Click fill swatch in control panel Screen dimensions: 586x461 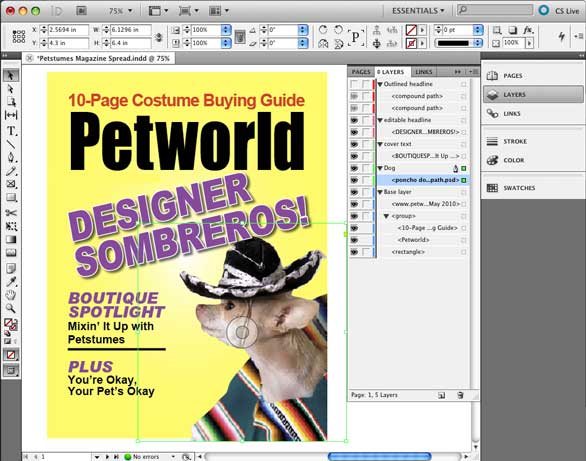click(411, 30)
